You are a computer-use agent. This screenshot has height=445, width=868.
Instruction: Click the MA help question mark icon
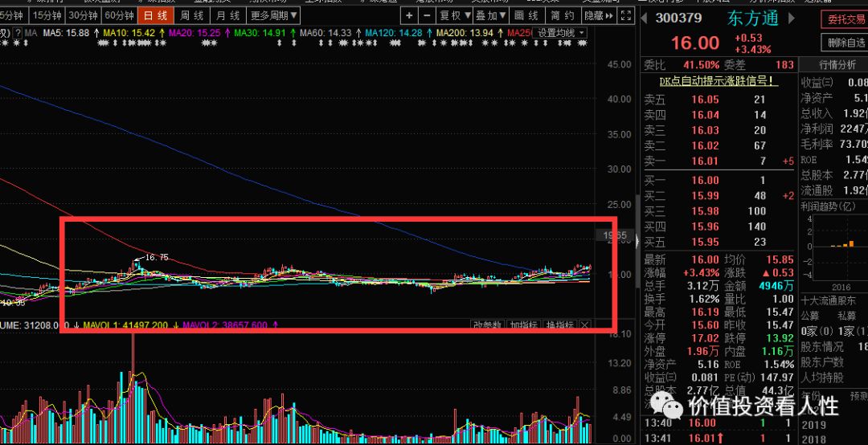point(18,33)
